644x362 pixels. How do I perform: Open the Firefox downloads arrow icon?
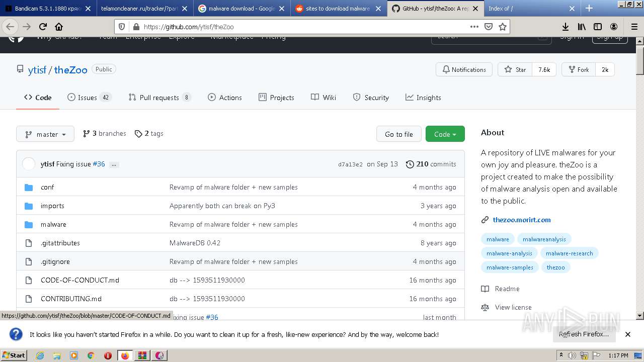[566, 27]
